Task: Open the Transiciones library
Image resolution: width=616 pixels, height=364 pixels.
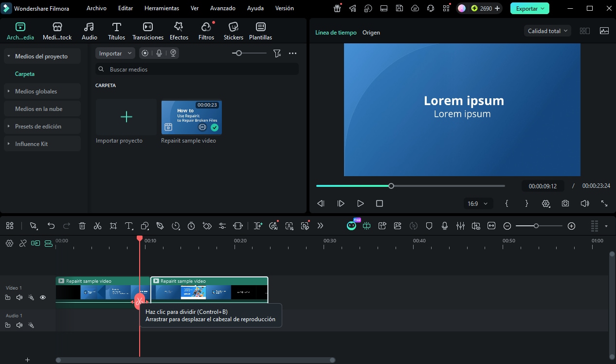Action: [x=148, y=31]
